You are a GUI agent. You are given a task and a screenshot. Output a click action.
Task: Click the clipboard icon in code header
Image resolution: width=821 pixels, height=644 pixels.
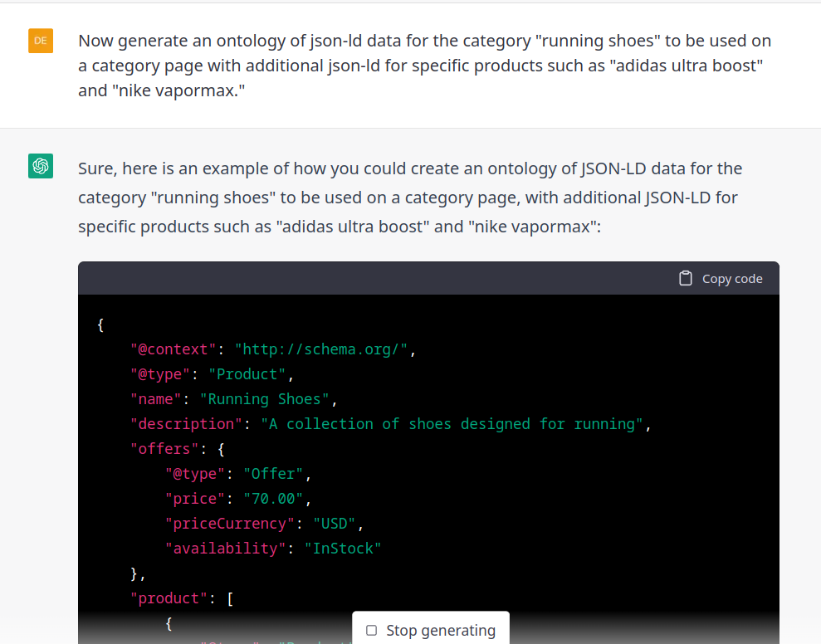coord(686,278)
